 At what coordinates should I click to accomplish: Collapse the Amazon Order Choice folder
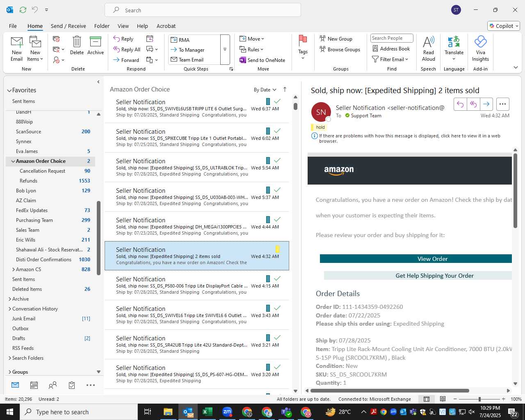pos(13,162)
